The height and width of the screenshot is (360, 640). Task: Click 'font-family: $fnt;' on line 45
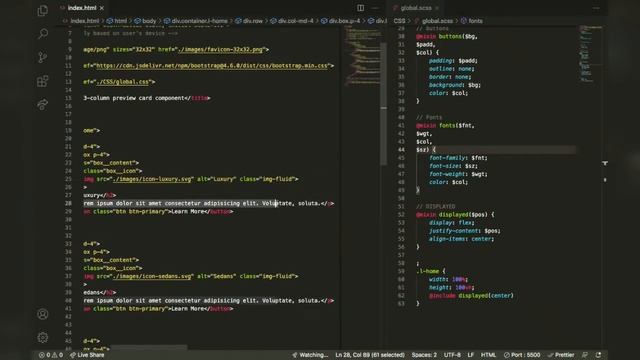458,158
